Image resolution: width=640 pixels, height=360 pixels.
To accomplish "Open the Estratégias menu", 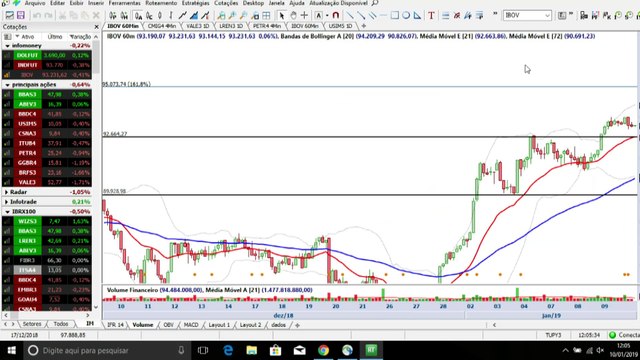I will (196, 3).
